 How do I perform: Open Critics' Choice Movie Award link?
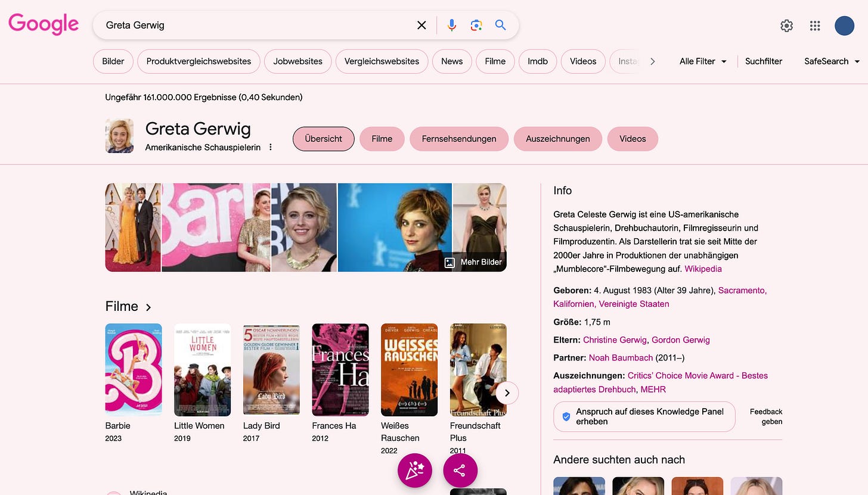661,382
